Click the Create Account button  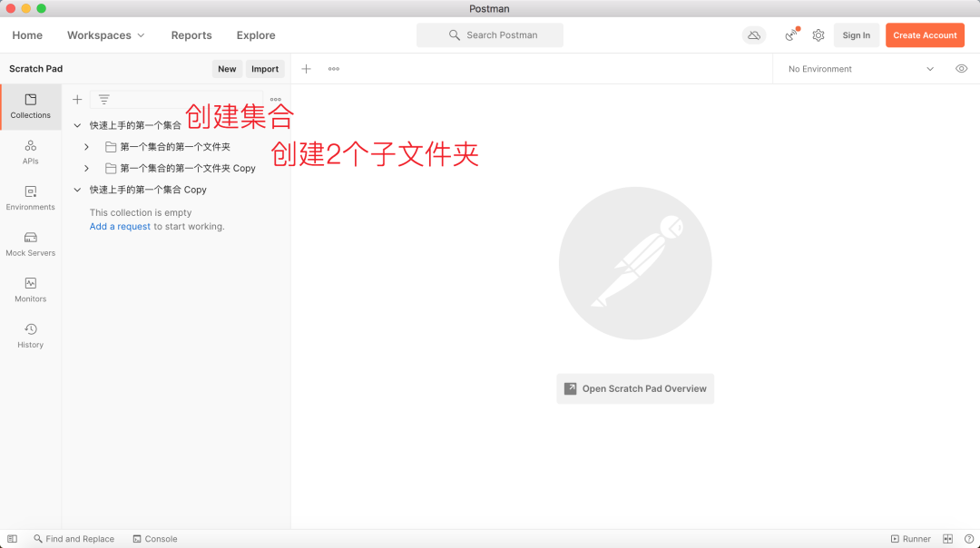pyautogui.click(x=925, y=35)
